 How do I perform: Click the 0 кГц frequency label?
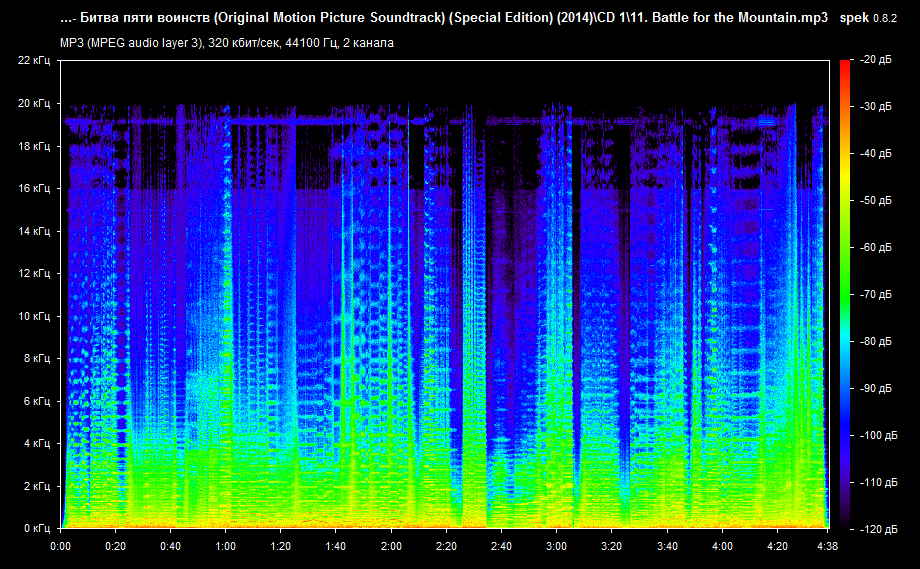(x=37, y=527)
